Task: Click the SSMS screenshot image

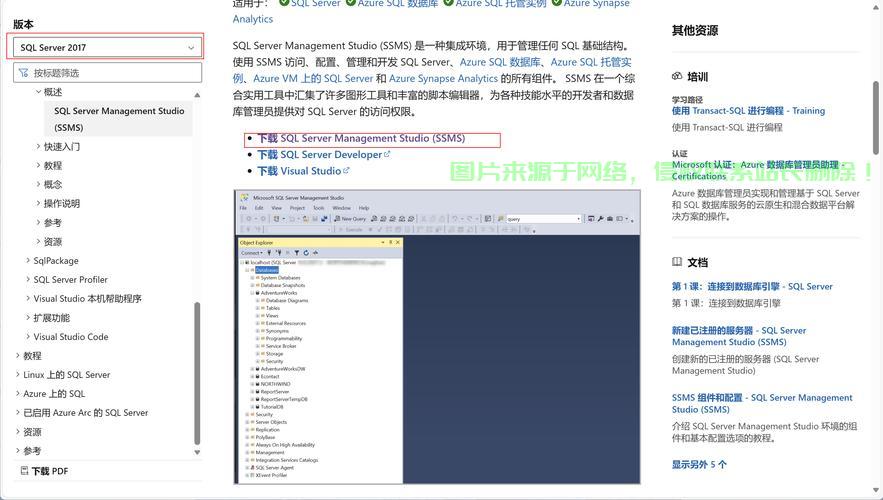Action: 437,336
